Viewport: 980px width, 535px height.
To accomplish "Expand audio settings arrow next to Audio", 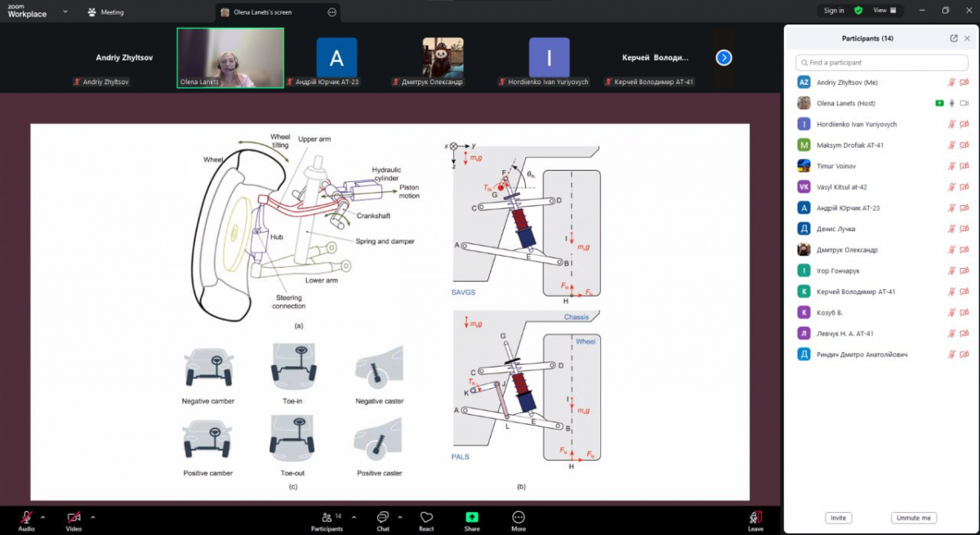I will pos(42,516).
